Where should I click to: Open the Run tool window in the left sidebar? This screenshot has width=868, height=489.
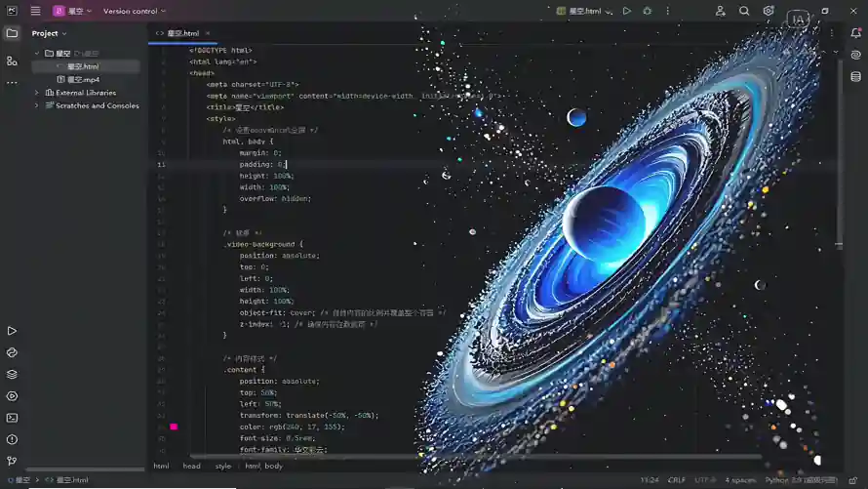(12, 331)
